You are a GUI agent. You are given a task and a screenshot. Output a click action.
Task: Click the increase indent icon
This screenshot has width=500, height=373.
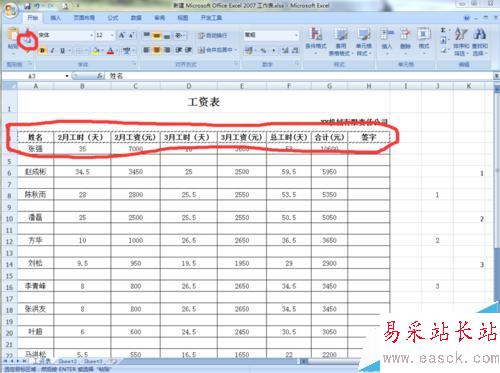(x=188, y=50)
